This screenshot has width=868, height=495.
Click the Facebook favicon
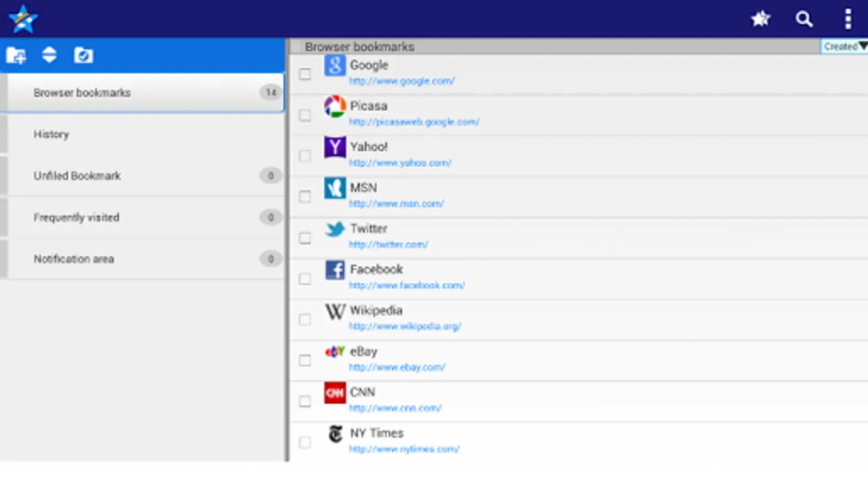coord(334,269)
